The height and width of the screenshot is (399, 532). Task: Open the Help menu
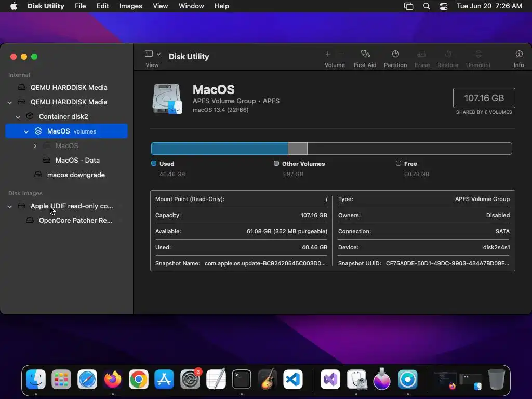(221, 6)
